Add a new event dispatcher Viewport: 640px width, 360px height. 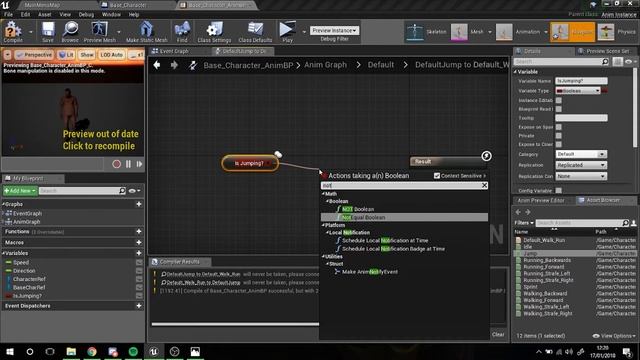point(139,306)
